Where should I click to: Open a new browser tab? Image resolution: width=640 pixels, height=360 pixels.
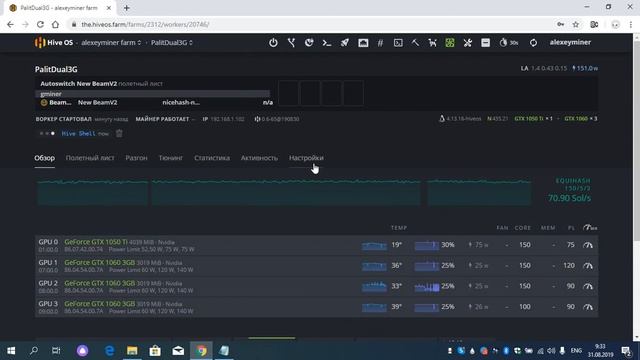click(x=127, y=8)
